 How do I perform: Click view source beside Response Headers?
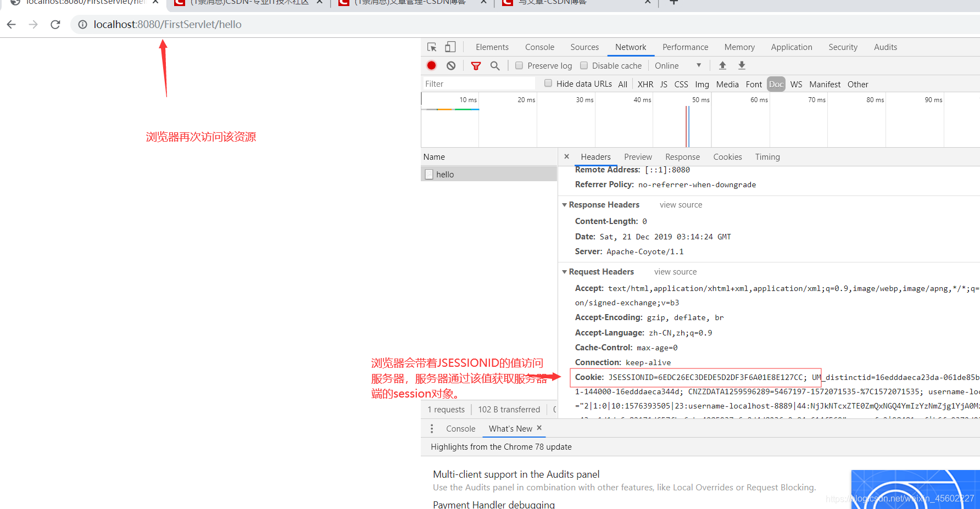point(681,205)
